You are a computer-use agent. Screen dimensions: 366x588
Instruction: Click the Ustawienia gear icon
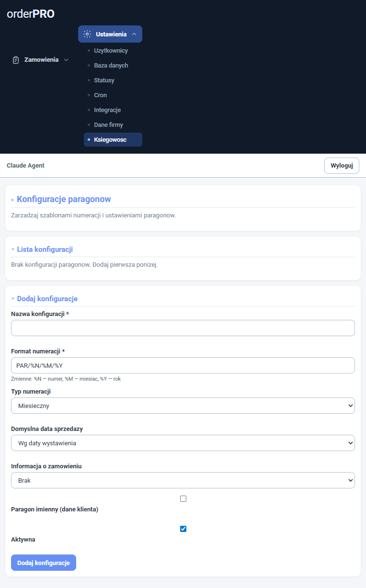[x=87, y=34]
